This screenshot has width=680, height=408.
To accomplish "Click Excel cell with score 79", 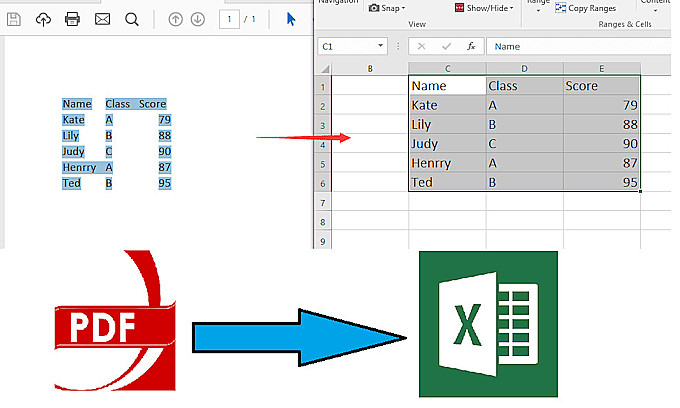I will (602, 105).
